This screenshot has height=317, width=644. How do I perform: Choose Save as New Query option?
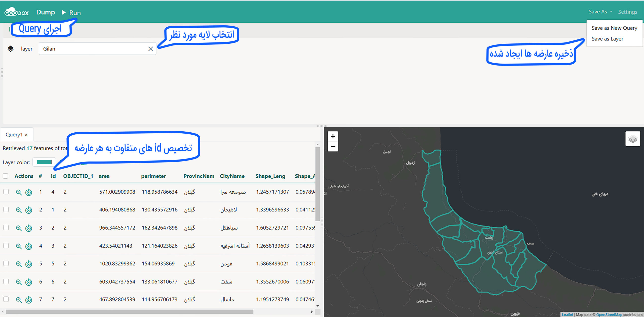[614, 28]
